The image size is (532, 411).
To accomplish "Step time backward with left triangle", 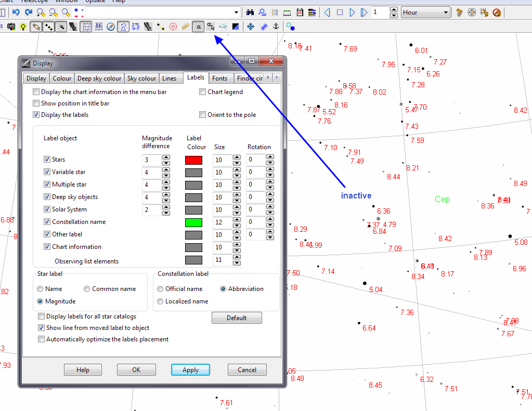I will pyautogui.click(x=327, y=12).
